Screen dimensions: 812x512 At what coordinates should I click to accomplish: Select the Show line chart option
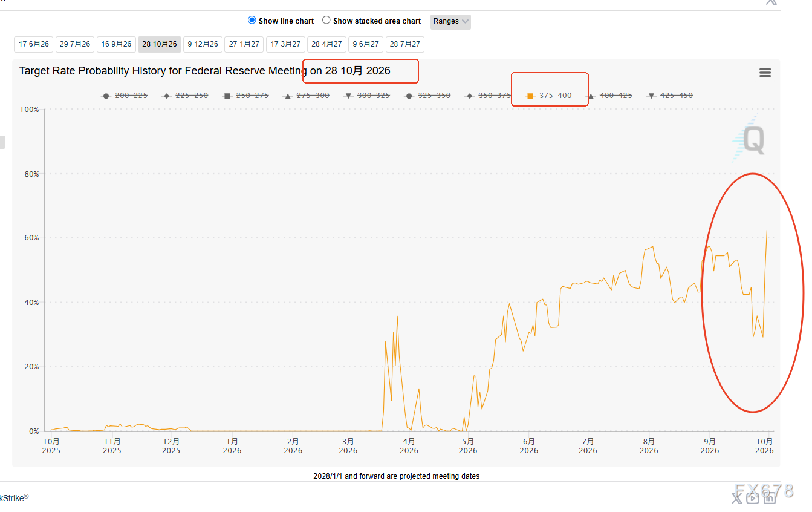[252, 20]
